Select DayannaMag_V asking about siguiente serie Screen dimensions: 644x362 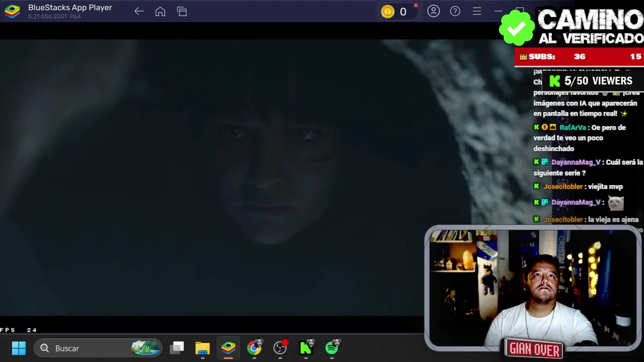pyautogui.click(x=576, y=162)
